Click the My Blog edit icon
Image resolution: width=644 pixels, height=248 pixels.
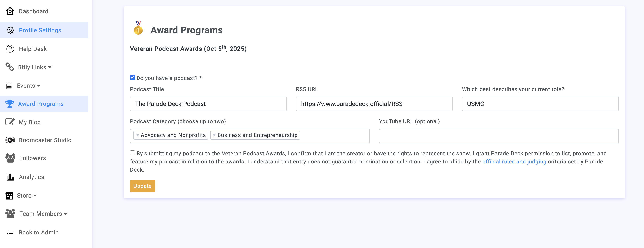click(x=10, y=122)
